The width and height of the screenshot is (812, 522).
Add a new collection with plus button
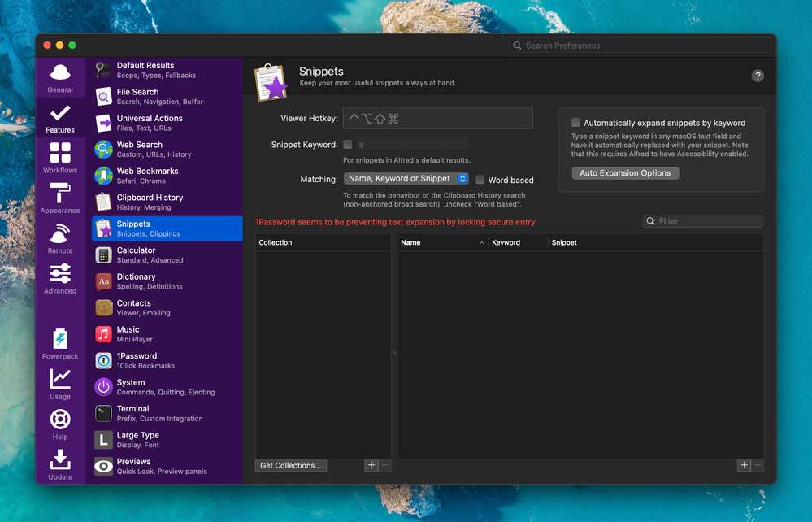(371, 465)
